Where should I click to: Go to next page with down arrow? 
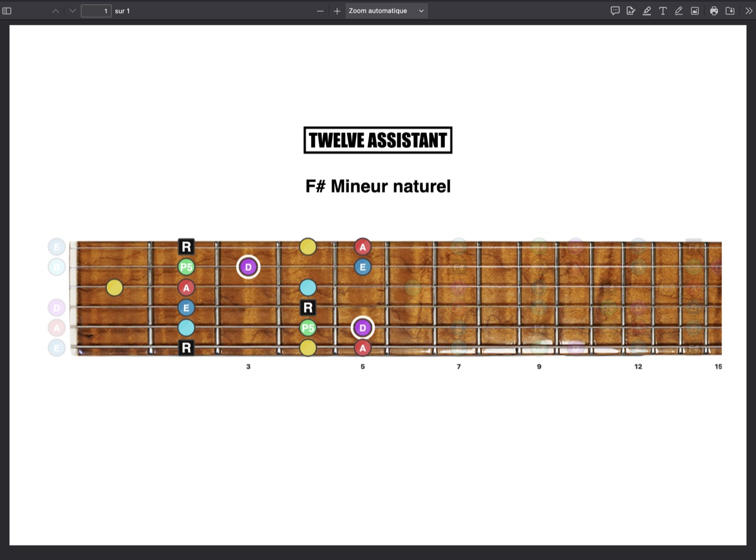(x=72, y=11)
